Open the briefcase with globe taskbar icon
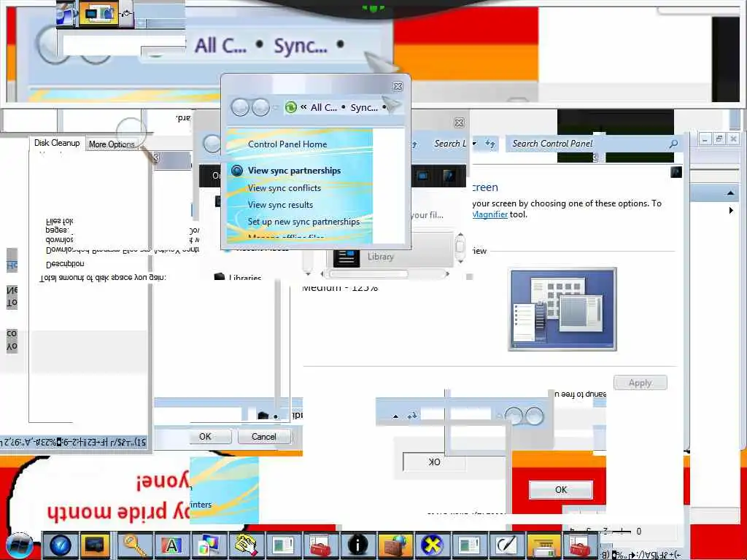The height and width of the screenshot is (560, 747). click(395, 545)
